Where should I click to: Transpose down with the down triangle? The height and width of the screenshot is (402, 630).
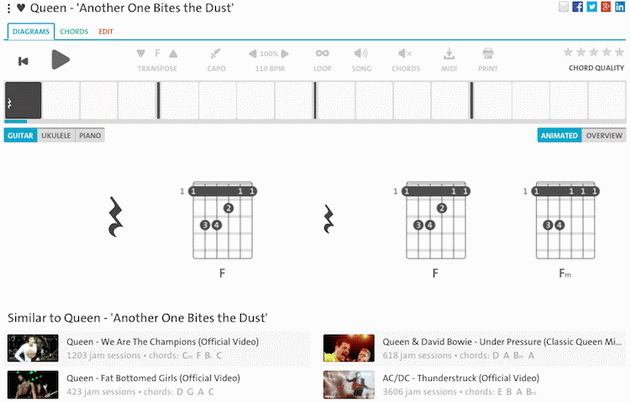click(x=141, y=53)
